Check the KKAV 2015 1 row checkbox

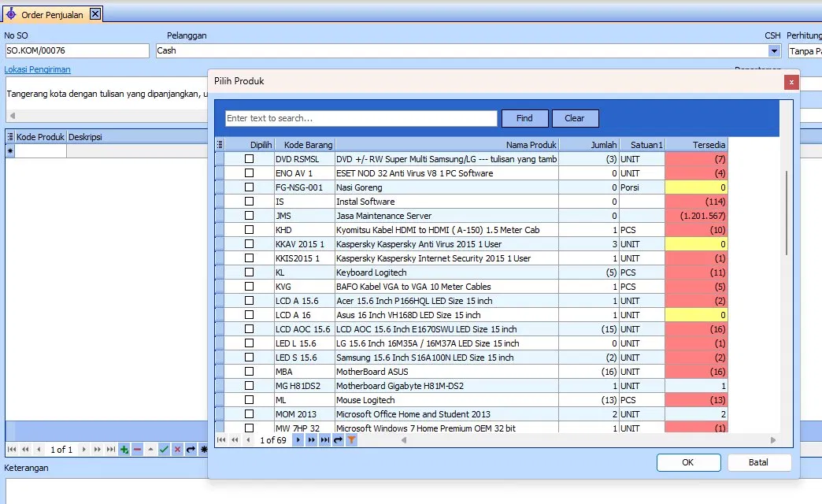point(249,243)
